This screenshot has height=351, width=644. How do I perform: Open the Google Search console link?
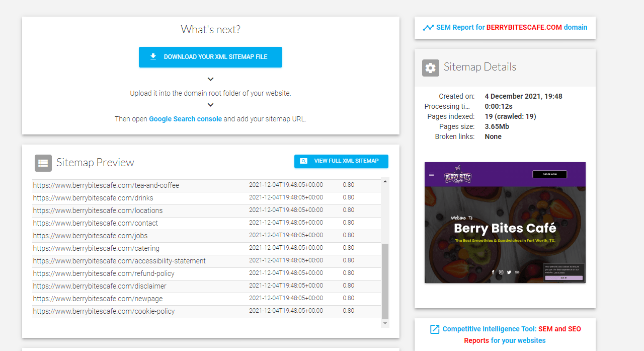(x=185, y=119)
